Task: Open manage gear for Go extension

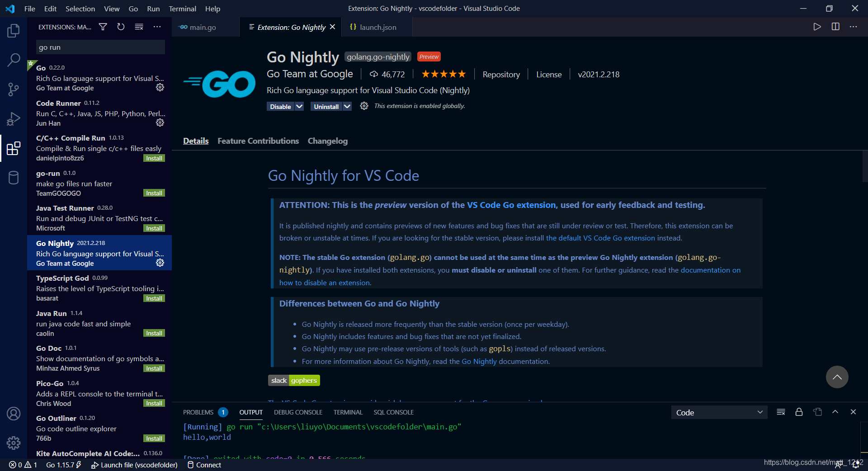Action: coord(160,87)
